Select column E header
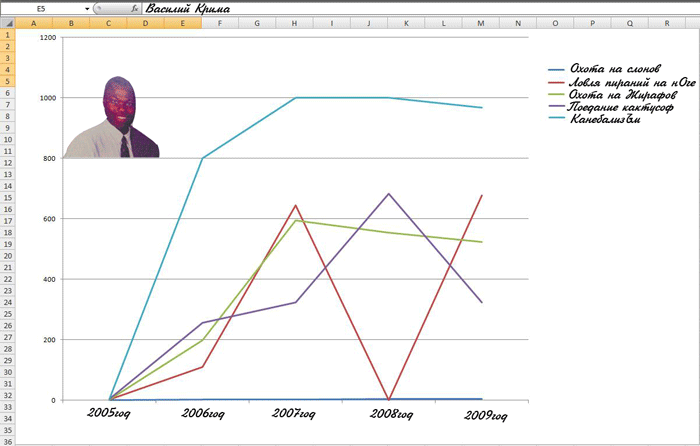700x446 pixels. coord(183,23)
